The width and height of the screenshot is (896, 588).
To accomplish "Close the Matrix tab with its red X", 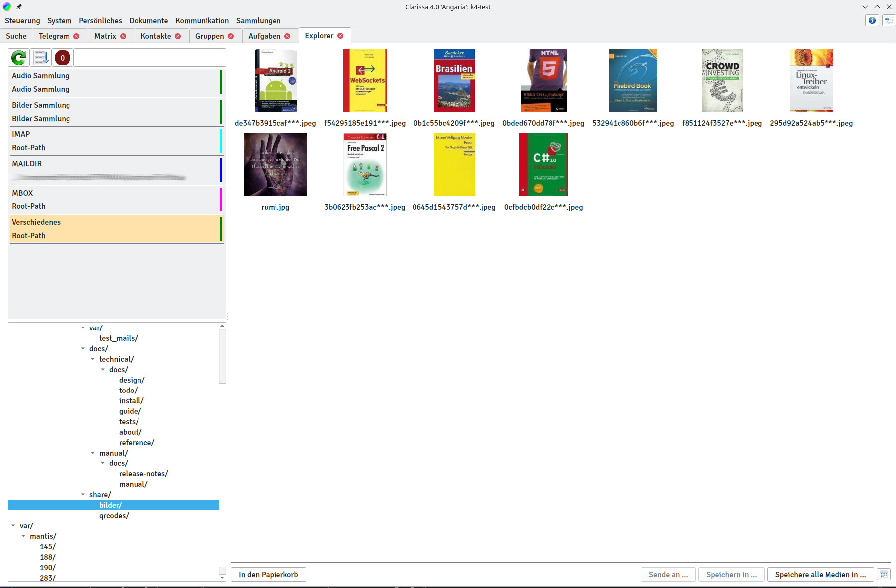I will coord(123,36).
